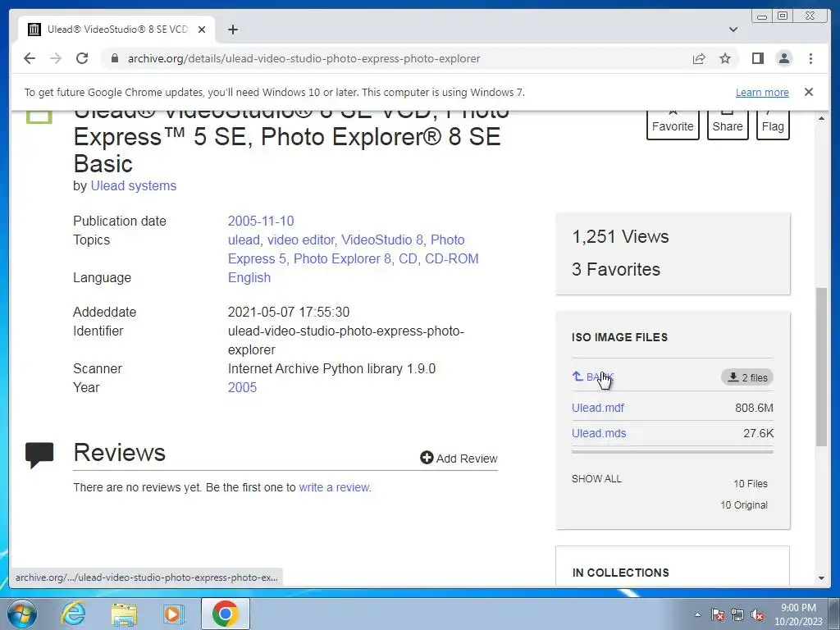Click the scrollbar up arrow
The image size is (840, 630).
[821, 118]
